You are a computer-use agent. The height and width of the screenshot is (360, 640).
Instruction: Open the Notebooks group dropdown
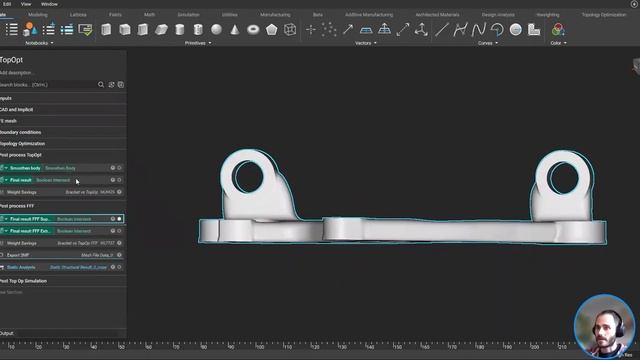pos(40,43)
